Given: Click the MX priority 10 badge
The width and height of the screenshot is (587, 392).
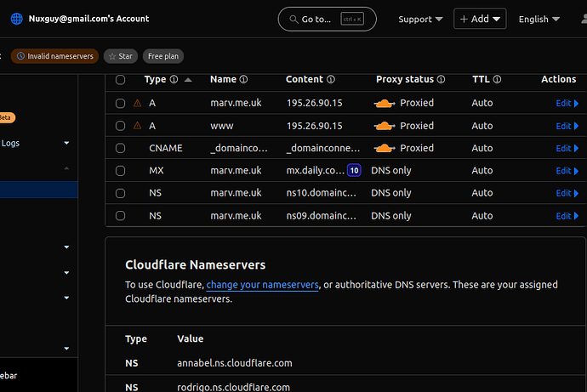Looking at the screenshot, I should point(354,171).
